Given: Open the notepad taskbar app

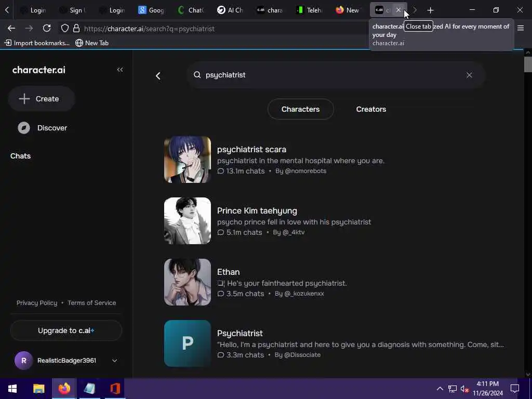Looking at the screenshot, I should [x=89, y=389].
